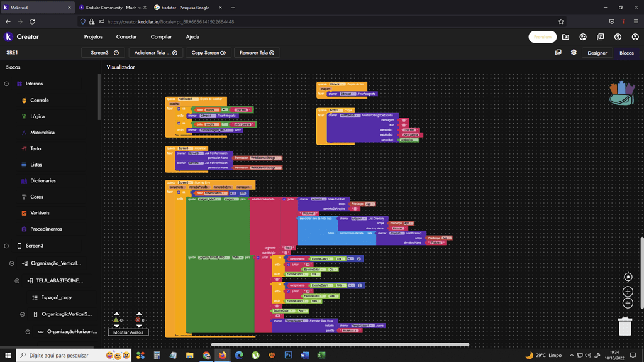
Task: Click the dollar monetization icon
Action: coord(618,37)
